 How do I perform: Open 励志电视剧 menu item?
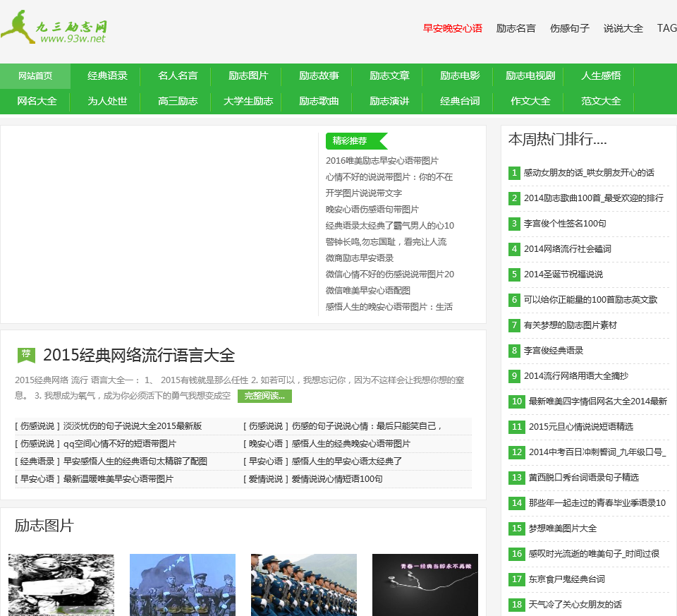(530, 76)
